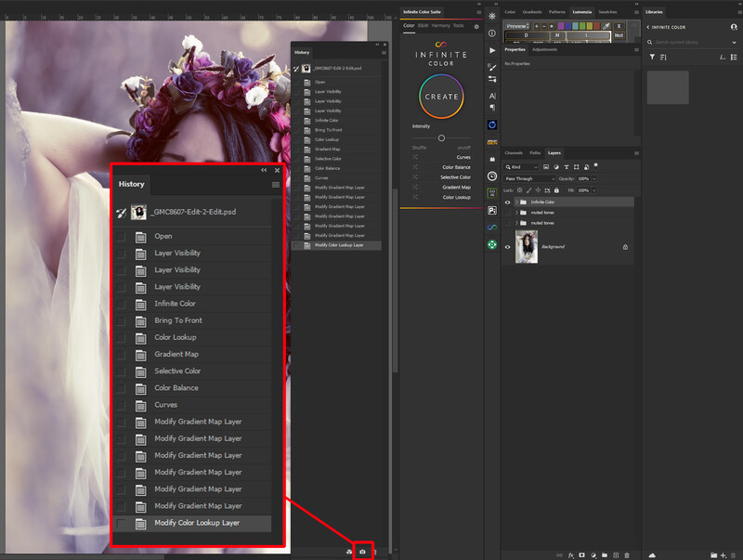Adjust the Intensity slider handle
The height and width of the screenshot is (560, 743).
(441, 137)
